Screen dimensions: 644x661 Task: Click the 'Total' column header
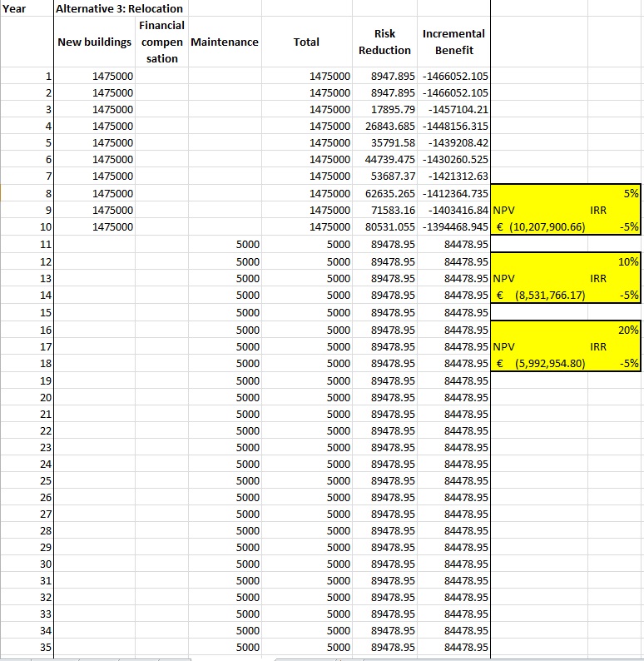[x=307, y=42]
